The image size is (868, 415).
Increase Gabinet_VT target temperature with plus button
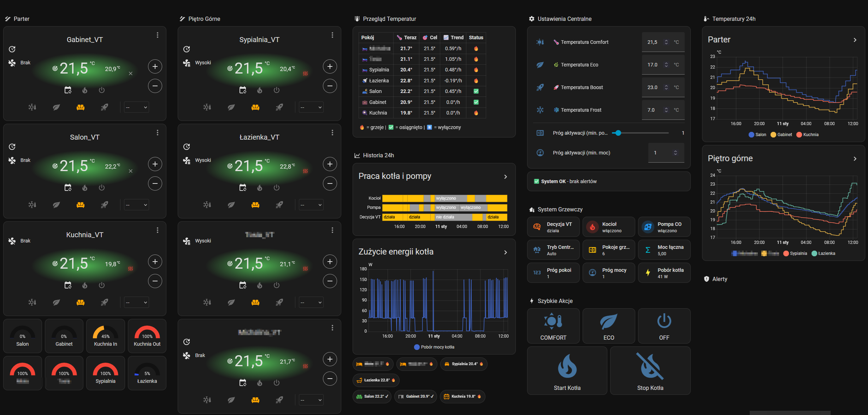click(155, 66)
